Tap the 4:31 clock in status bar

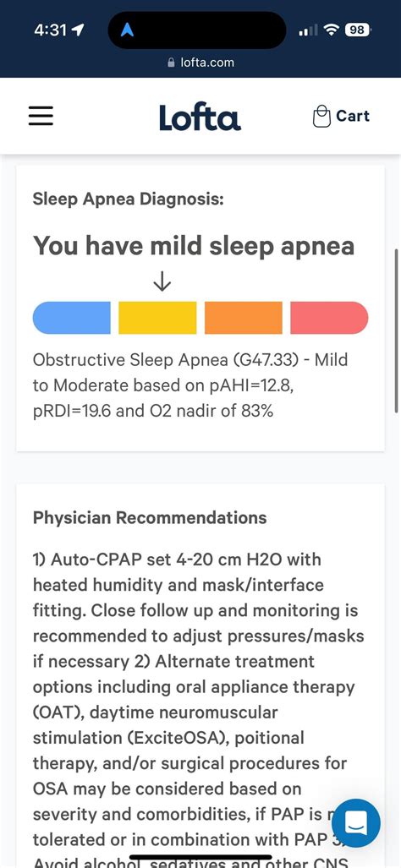coord(52,30)
